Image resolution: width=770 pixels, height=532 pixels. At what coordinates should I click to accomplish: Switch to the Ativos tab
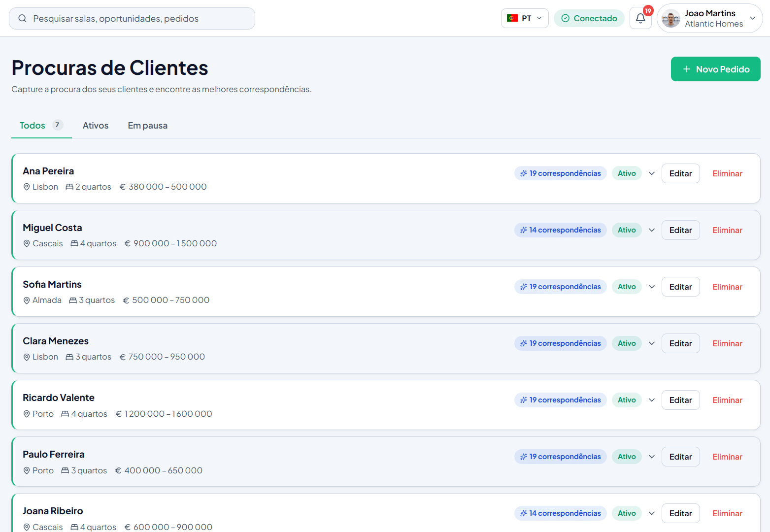[x=96, y=126]
